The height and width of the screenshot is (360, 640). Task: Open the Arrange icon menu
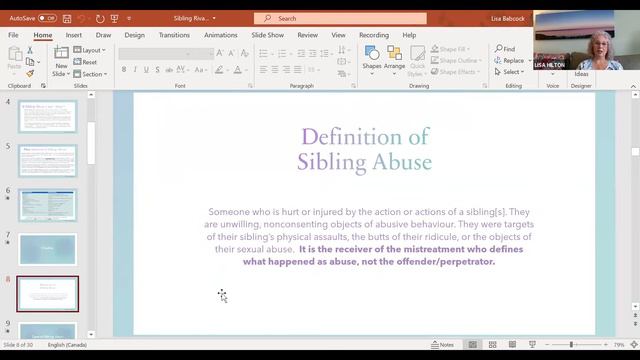394,53
